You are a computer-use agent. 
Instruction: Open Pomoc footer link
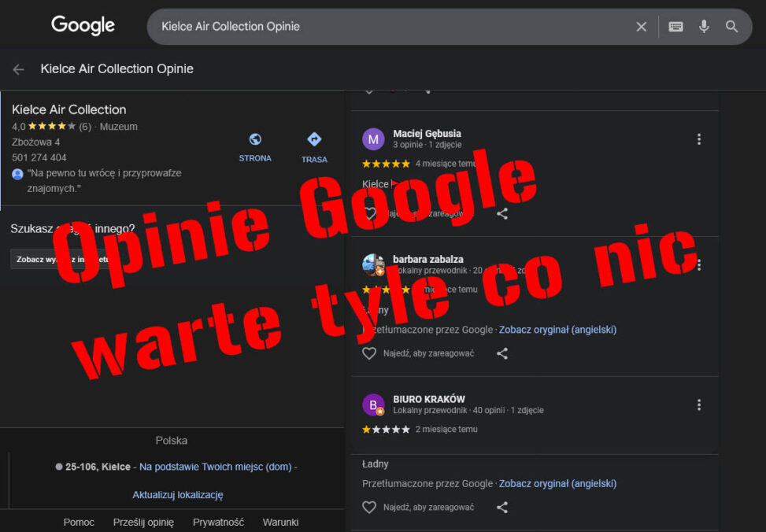point(79,522)
